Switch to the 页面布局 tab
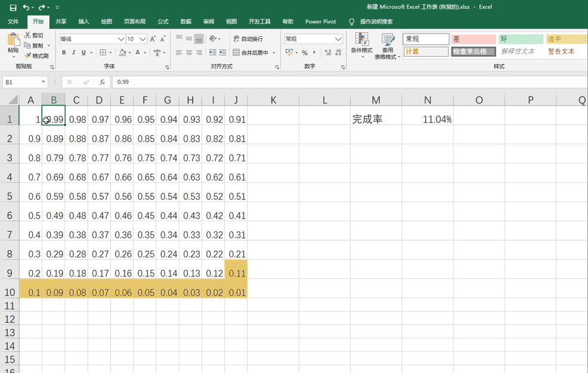This screenshot has height=373, width=588. click(135, 21)
